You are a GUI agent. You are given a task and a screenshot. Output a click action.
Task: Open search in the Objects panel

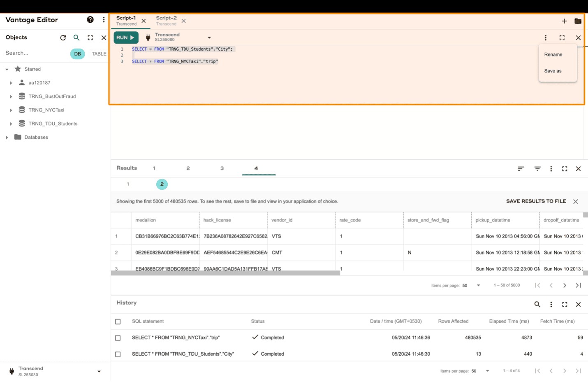pos(76,38)
